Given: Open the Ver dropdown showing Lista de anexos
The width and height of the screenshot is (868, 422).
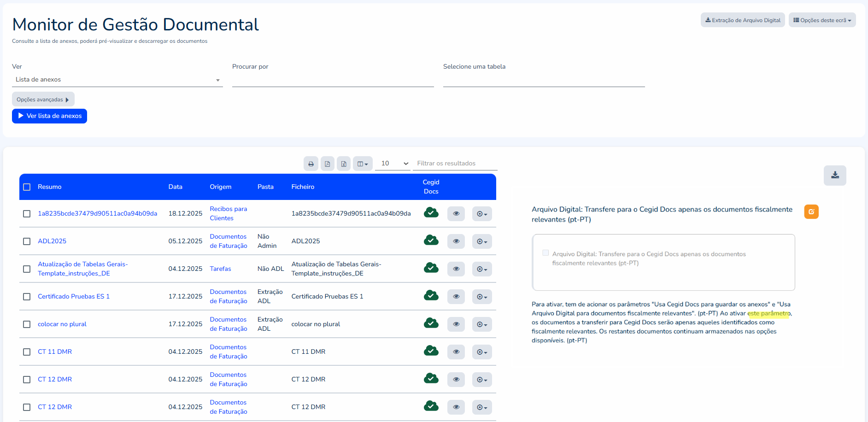Looking at the screenshot, I should 117,80.
